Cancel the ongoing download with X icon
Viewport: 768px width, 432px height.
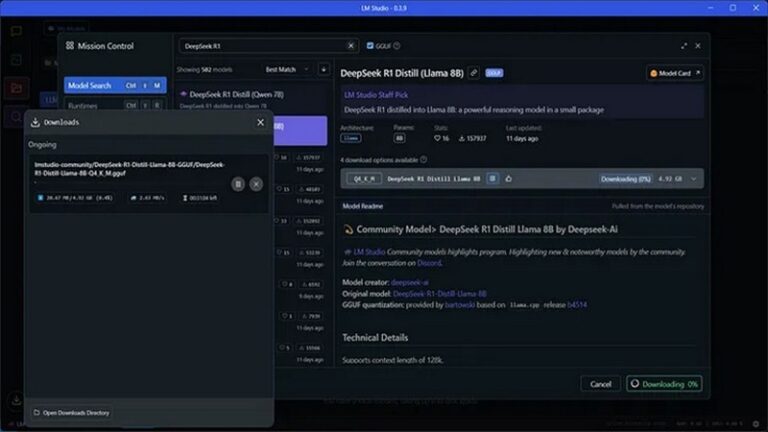pyautogui.click(x=256, y=184)
